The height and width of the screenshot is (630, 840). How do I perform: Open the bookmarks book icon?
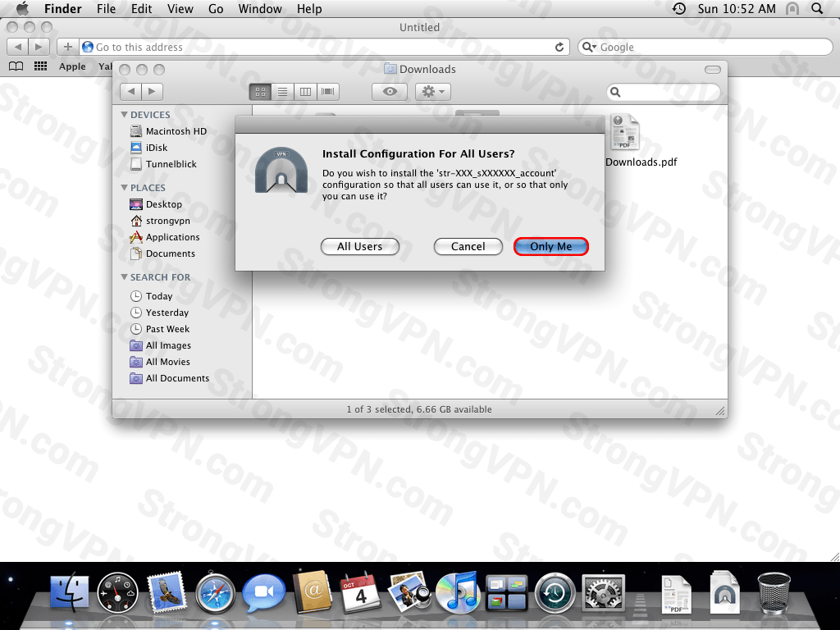tap(16, 66)
